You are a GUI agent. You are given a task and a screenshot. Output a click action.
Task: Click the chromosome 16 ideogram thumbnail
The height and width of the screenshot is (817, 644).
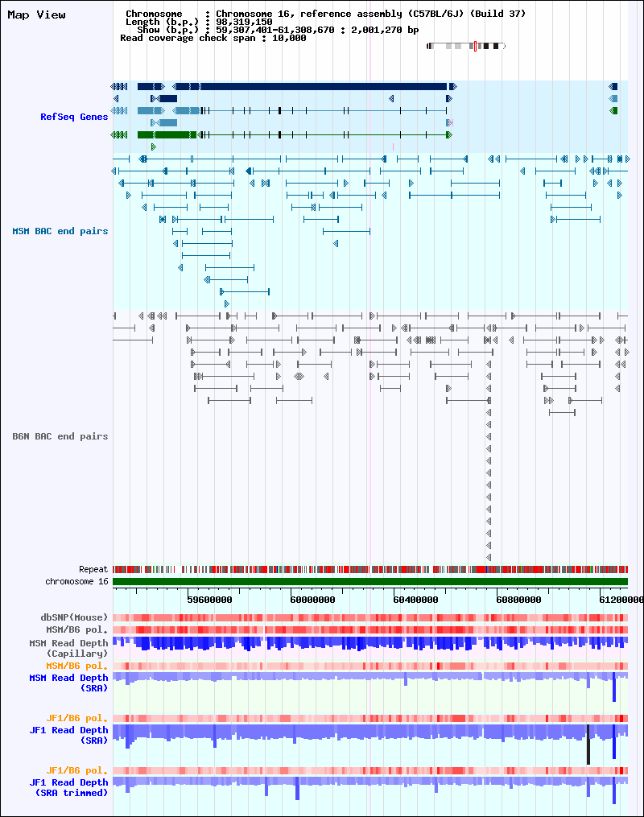(466, 46)
